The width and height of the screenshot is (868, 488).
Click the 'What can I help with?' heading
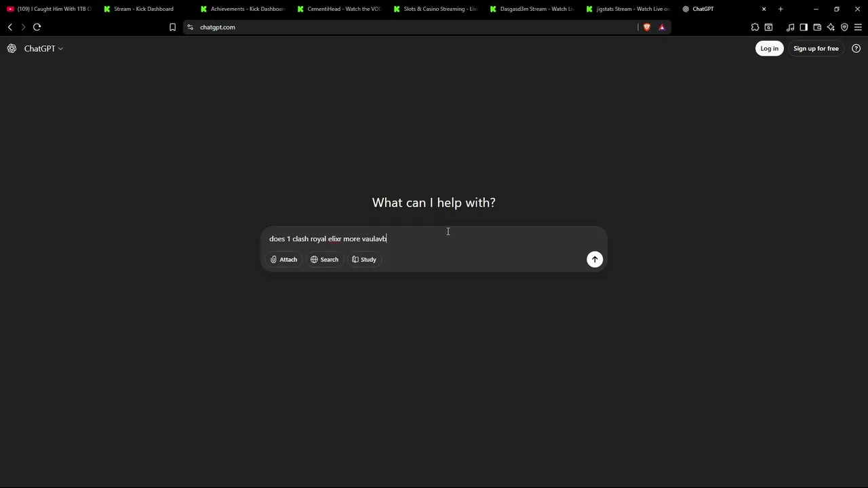[x=433, y=203]
